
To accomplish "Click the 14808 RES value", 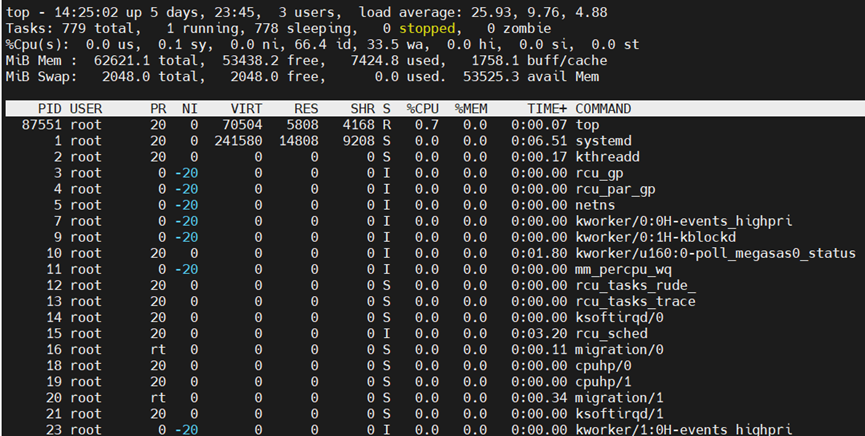I will click(298, 141).
